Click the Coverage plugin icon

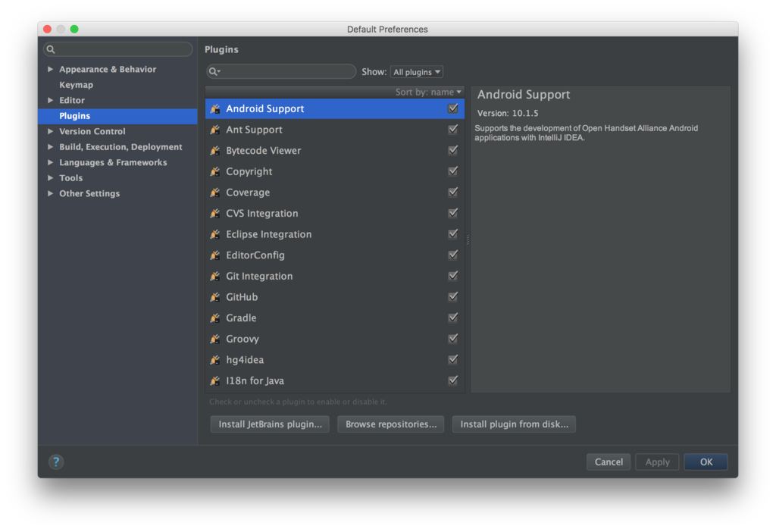(215, 192)
